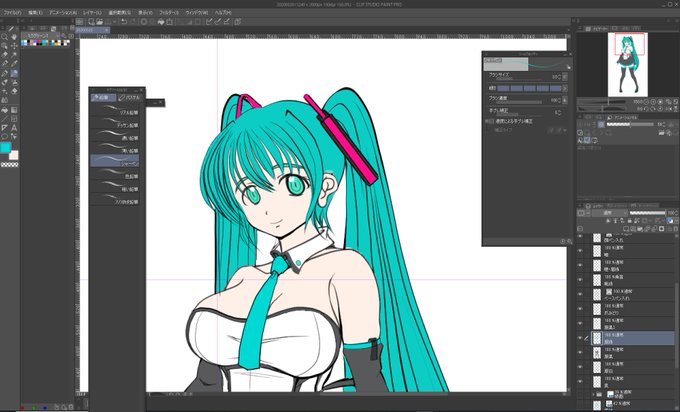Image resolution: width=680 pixels, height=412 pixels.
Task: Click arrow beside anti-aliasing hardness blocks
Action: (565, 88)
